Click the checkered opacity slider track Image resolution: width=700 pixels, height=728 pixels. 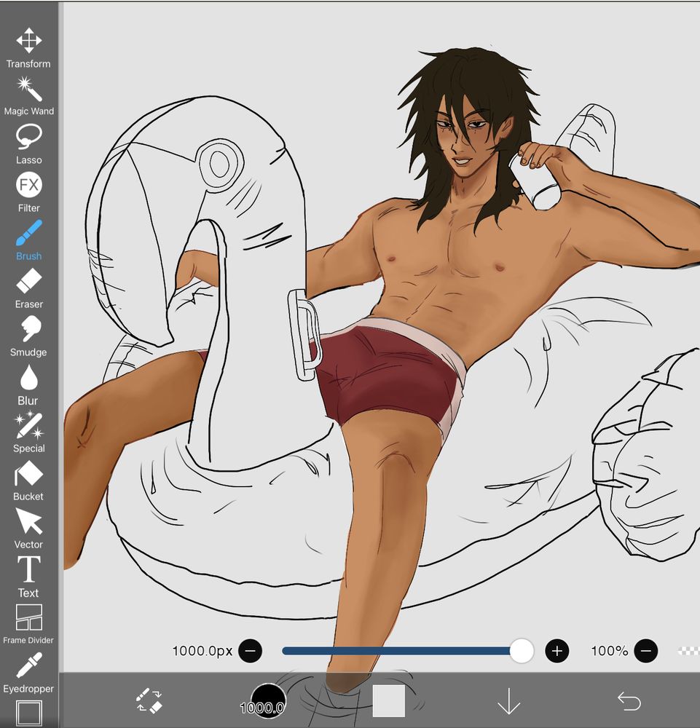(x=689, y=651)
